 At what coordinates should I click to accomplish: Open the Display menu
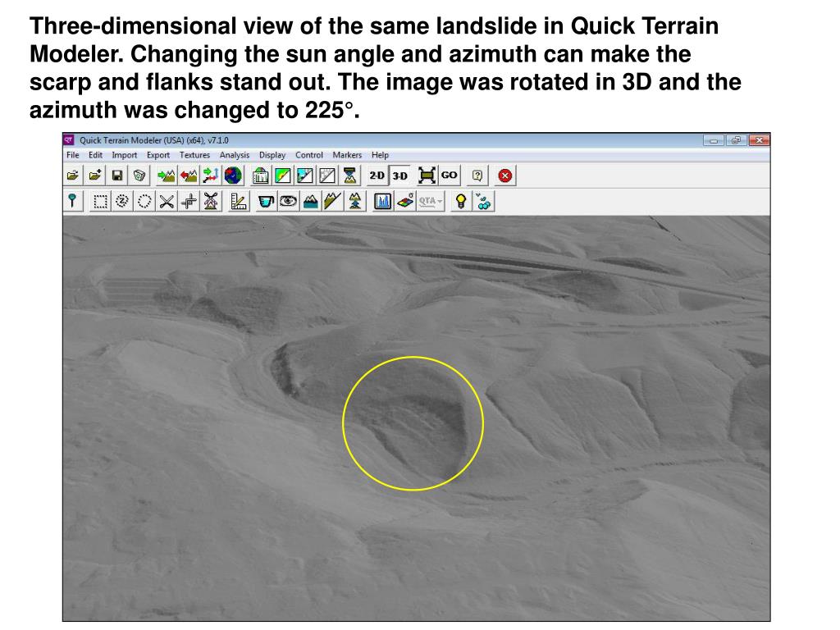pos(272,155)
